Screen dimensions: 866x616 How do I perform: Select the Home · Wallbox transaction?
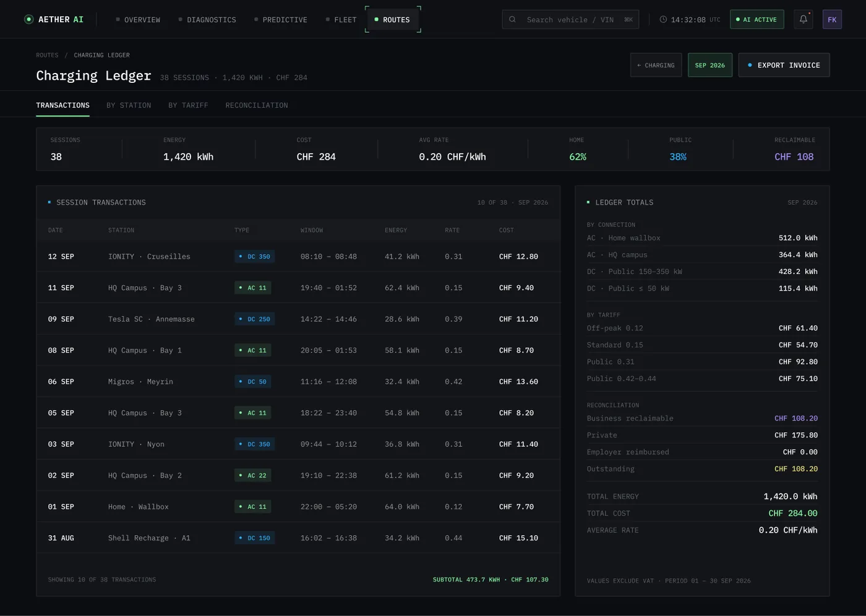point(298,507)
